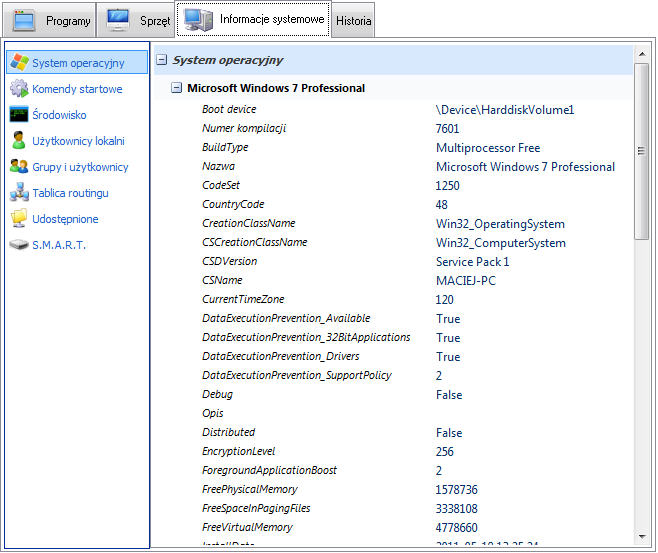Viewport: 658px width, 553px height.
Task: Collapse the Microsoft Windows 7 Professional node
Action: point(176,88)
